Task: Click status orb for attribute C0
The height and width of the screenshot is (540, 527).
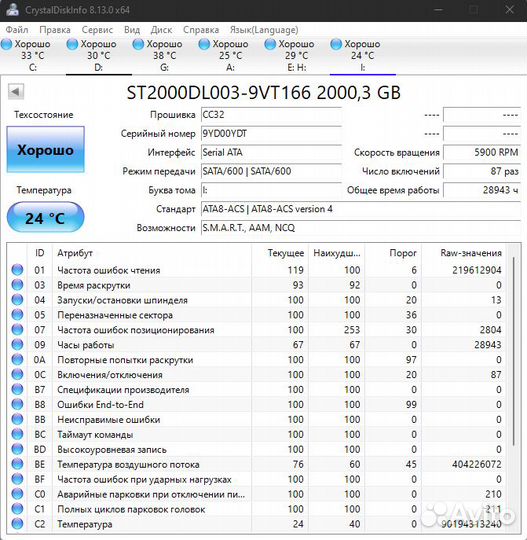Action: [17, 494]
